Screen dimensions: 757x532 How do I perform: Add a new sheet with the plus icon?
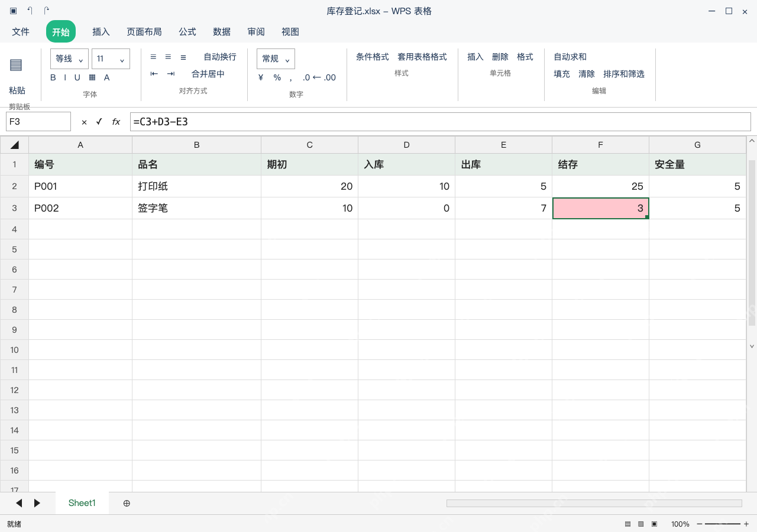(127, 503)
